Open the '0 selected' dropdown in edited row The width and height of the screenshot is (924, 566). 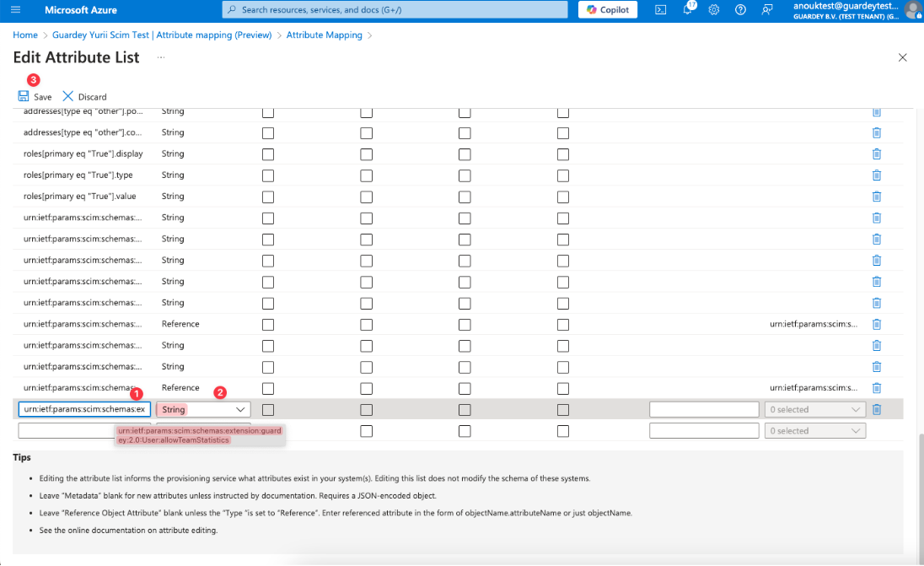coord(814,410)
